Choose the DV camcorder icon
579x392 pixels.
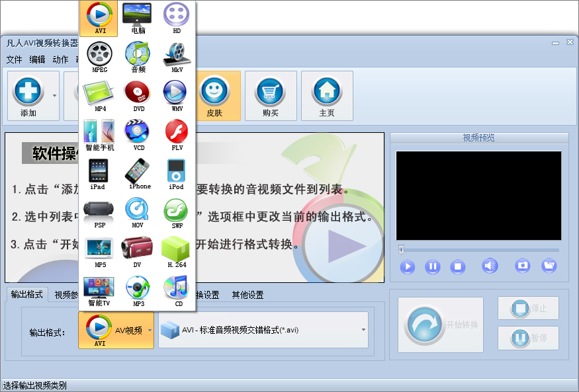tap(138, 253)
